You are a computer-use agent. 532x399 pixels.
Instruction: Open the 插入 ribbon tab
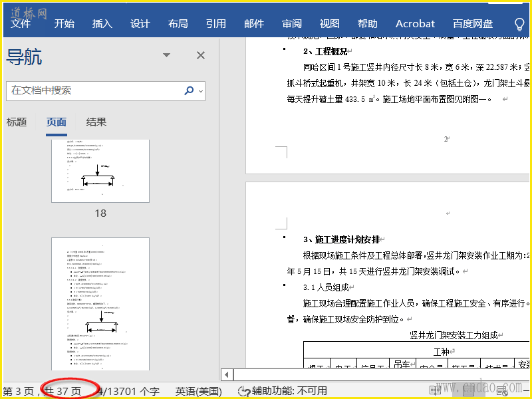point(102,23)
